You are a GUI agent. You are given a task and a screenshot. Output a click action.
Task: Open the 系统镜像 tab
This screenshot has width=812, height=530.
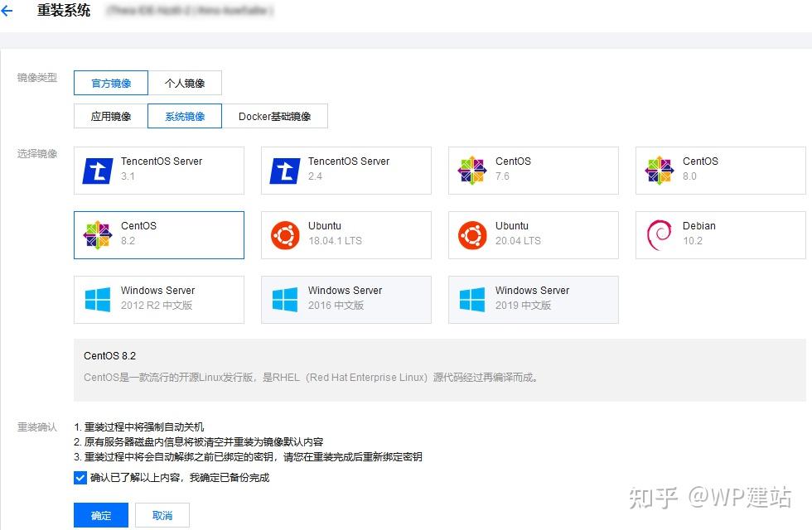(185, 116)
